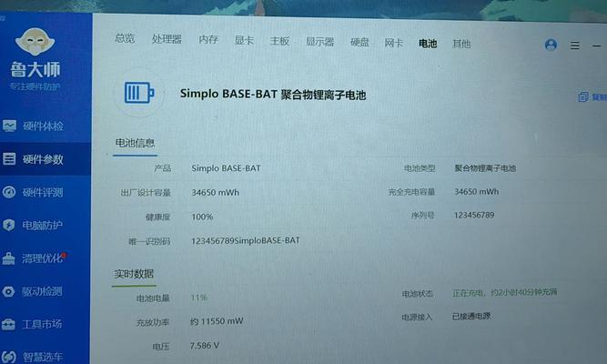
Task: Click product value Simplo BASE-BAT
Action: point(226,168)
